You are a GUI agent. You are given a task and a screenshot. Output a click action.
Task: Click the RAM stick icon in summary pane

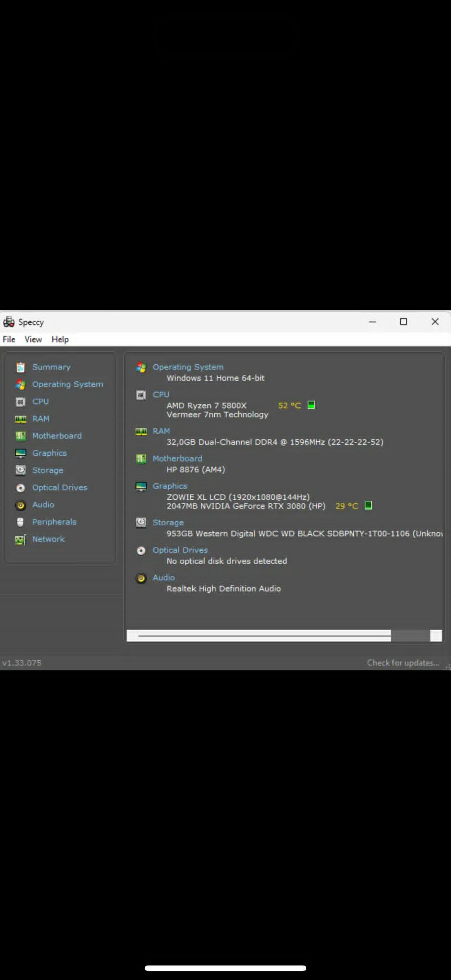[141, 431]
